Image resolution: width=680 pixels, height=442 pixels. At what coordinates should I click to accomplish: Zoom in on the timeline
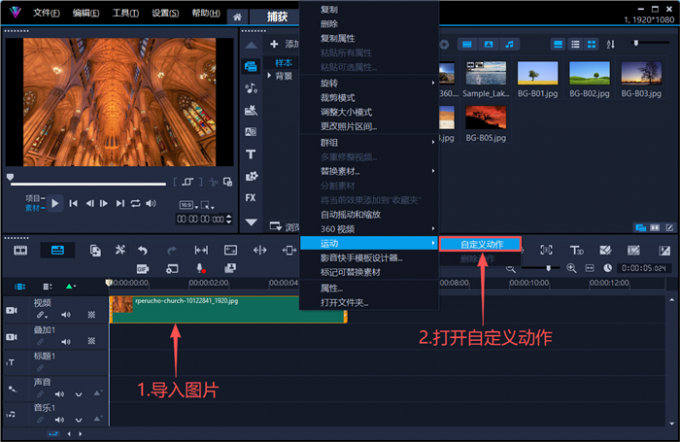572,268
